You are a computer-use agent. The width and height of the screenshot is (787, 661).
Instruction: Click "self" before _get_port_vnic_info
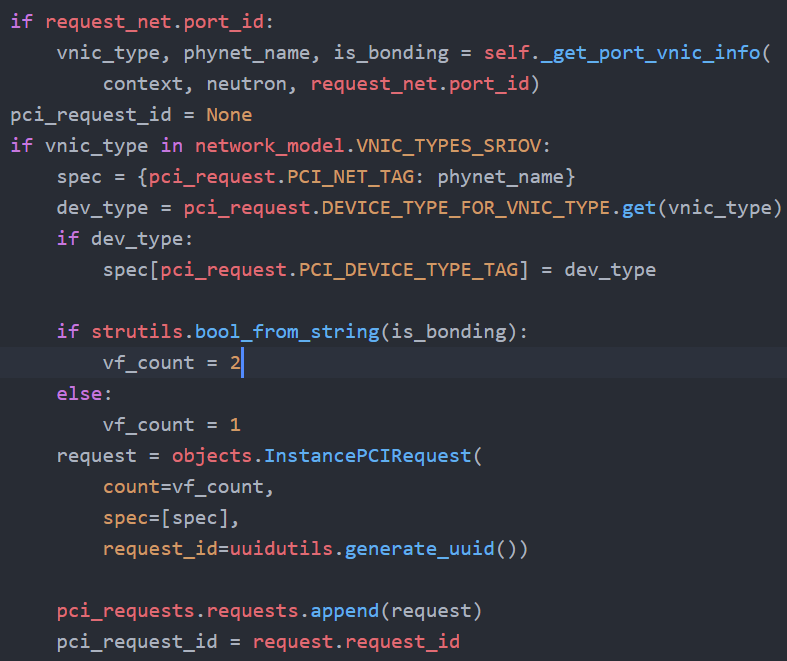click(x=506, y=53)
